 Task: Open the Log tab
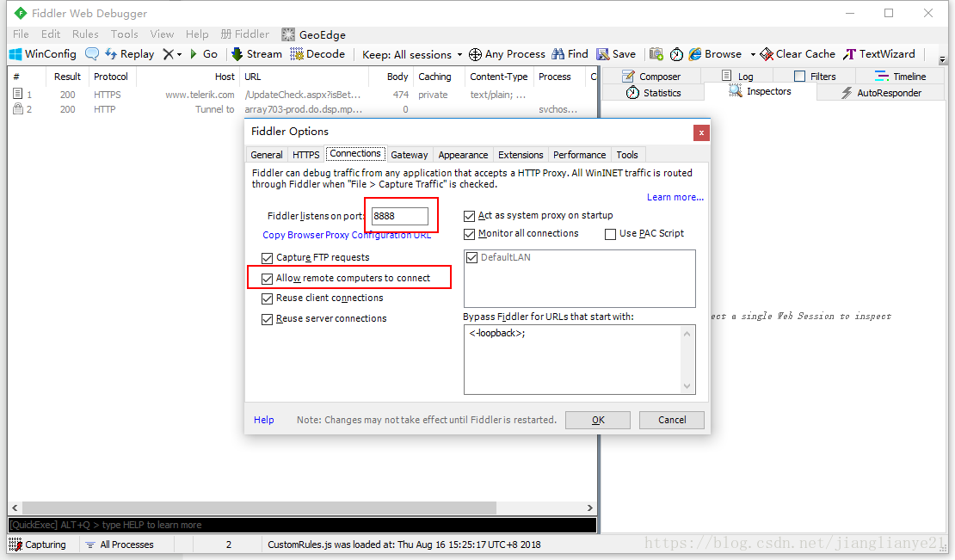tap(737, 76)
